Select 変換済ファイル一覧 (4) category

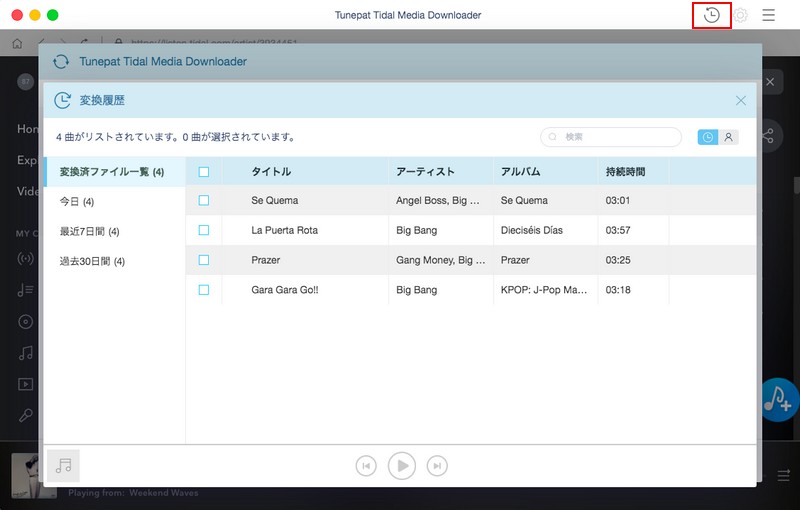[x=114, y=172]
